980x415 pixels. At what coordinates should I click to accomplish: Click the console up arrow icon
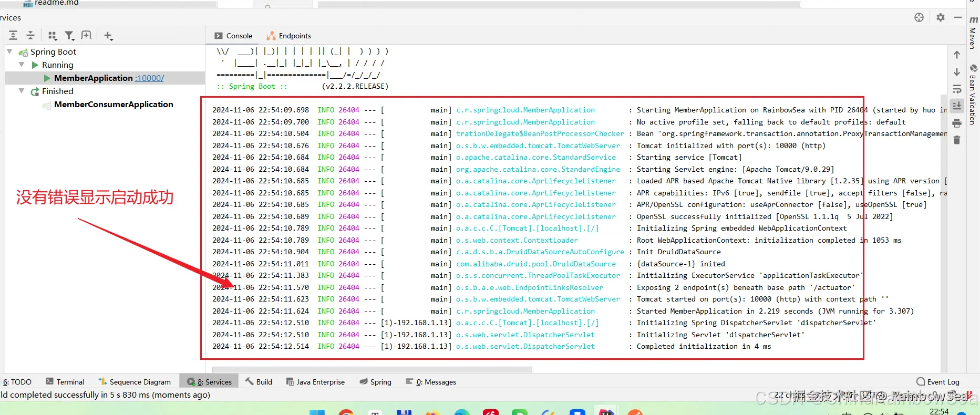click(x=957, y=55)
